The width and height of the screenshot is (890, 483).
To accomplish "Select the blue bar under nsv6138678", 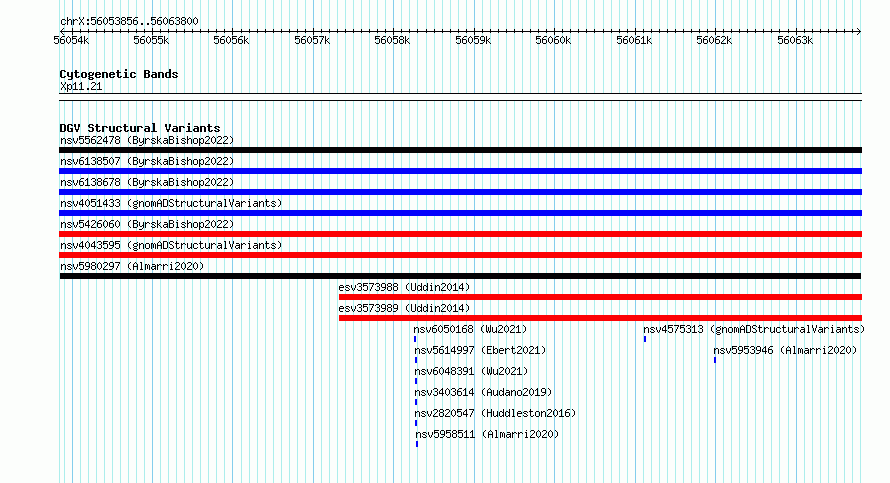I will [460, 192].
